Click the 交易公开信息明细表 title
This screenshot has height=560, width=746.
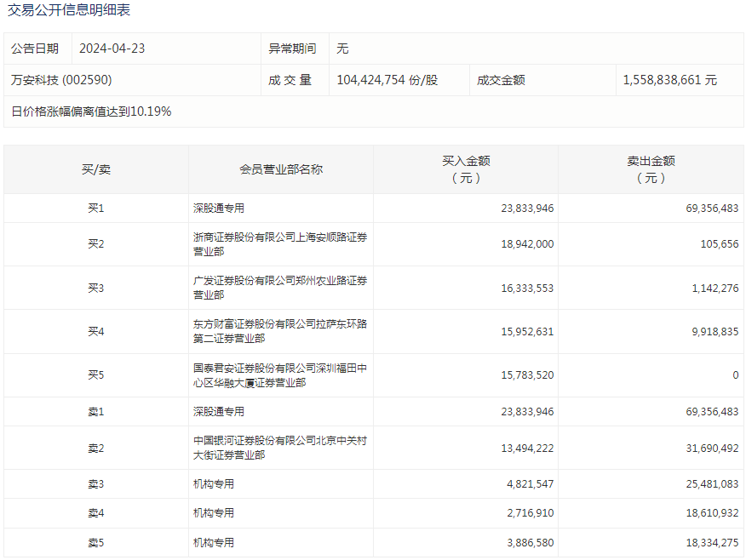69,11
